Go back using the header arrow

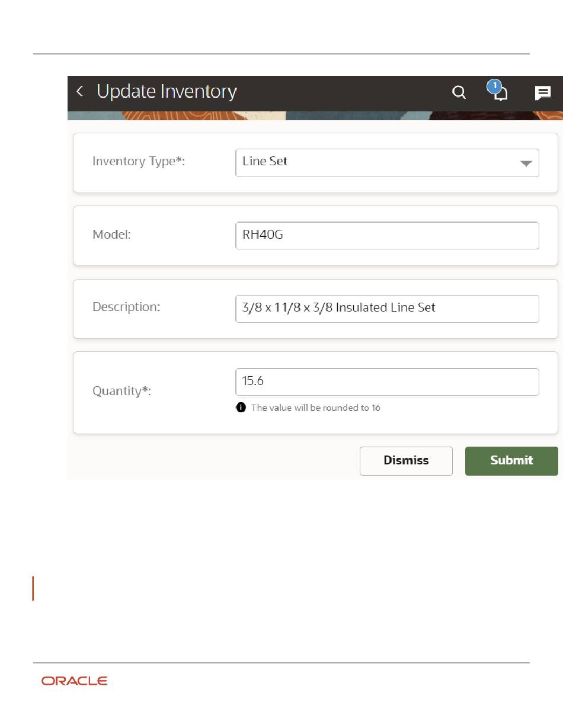(x=80, y=92)
